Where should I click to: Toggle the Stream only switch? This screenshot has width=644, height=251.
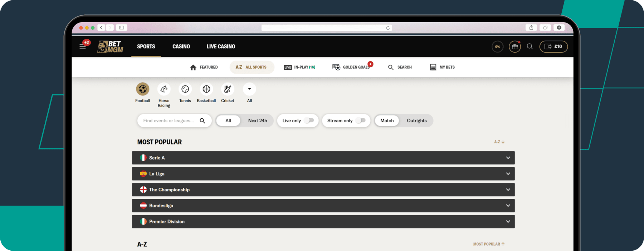pos(361,120)
